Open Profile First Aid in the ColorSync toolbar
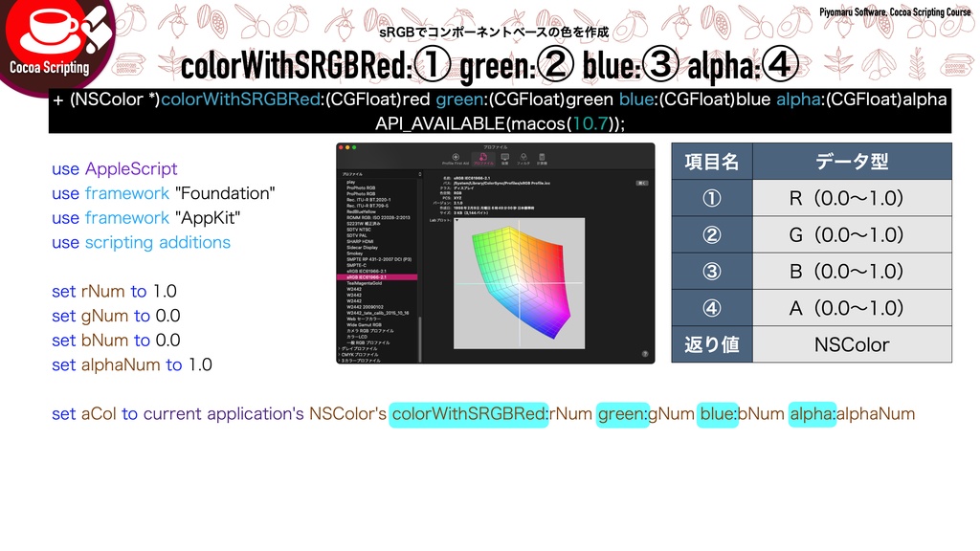The height and width of the screenshot is (551, 980). [456, 159]
